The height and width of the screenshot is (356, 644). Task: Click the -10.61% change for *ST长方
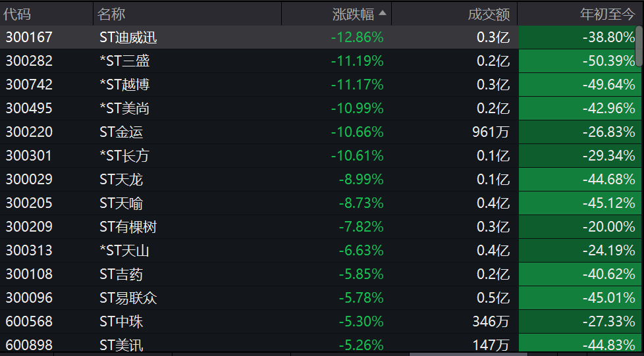click(x=357, y=156)
